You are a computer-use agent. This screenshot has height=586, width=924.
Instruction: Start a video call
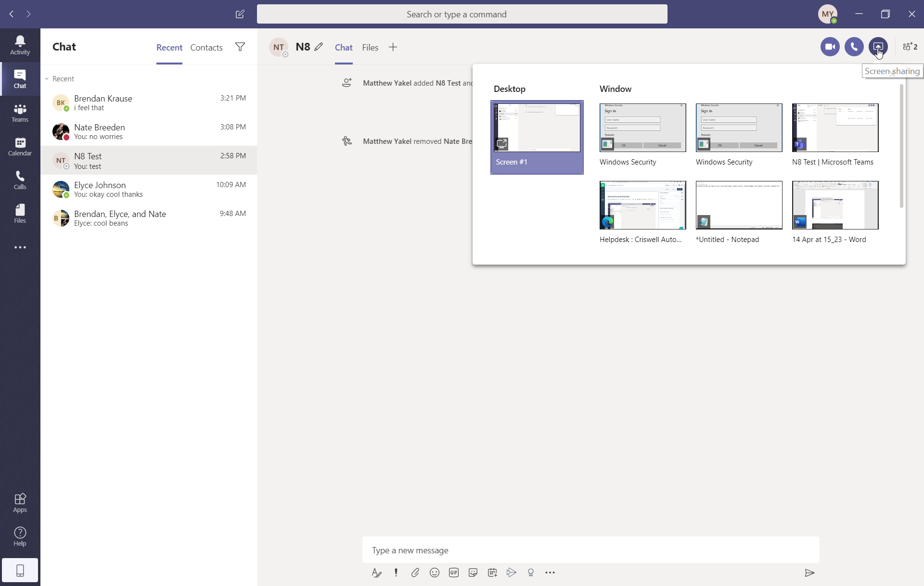coord(830,47)
